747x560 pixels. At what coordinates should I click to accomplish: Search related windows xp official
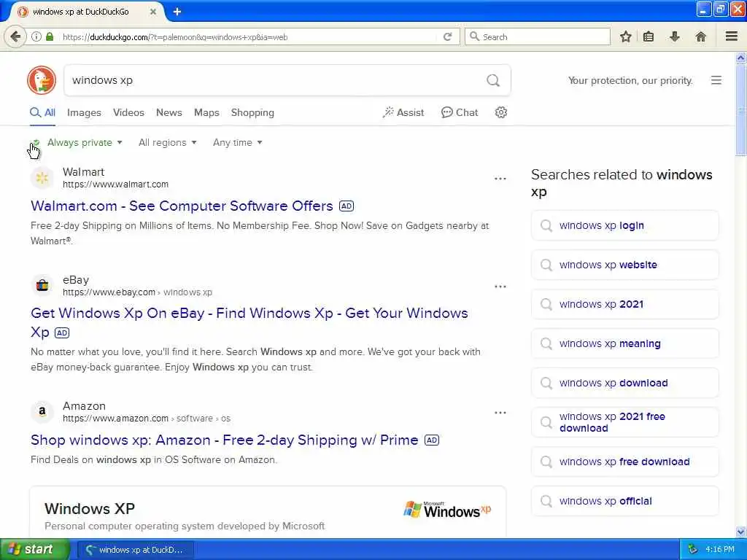(624, 501)
